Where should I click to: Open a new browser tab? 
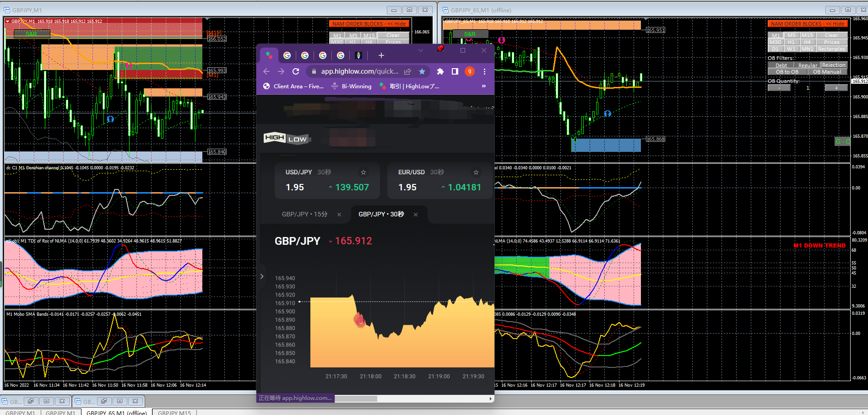coord(381,55)
